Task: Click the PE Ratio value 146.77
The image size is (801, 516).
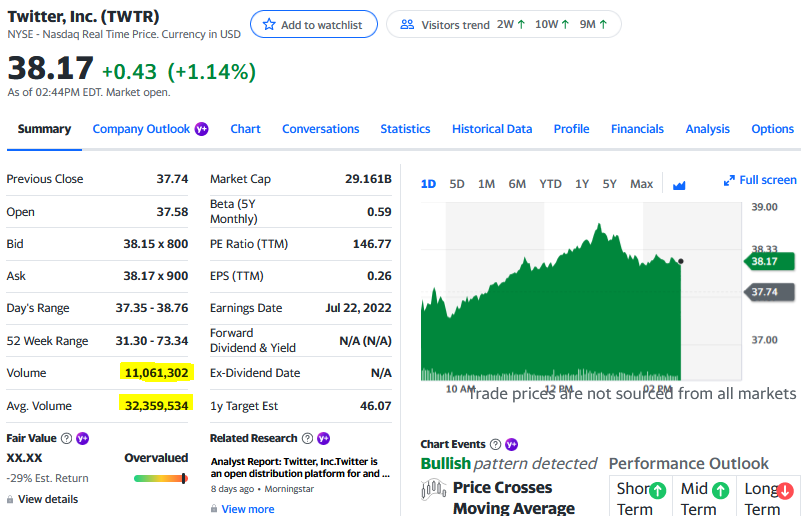Action: pos(372,244)
